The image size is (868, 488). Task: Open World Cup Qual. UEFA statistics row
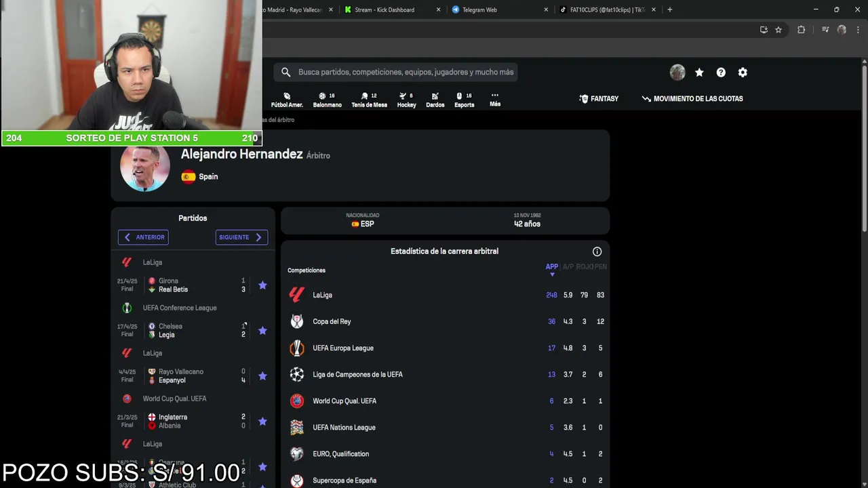[445, 401]
